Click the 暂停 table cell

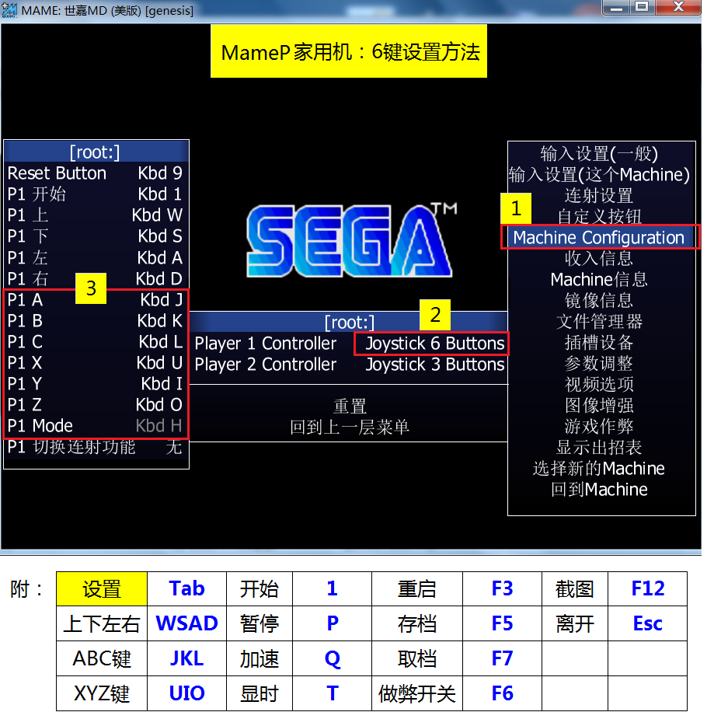[x=260, y=623]
